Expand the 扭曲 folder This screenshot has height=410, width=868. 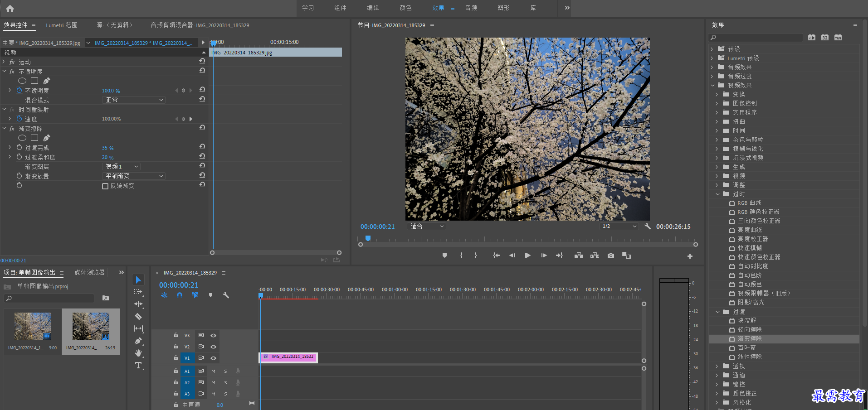click(x=717, y=121)
